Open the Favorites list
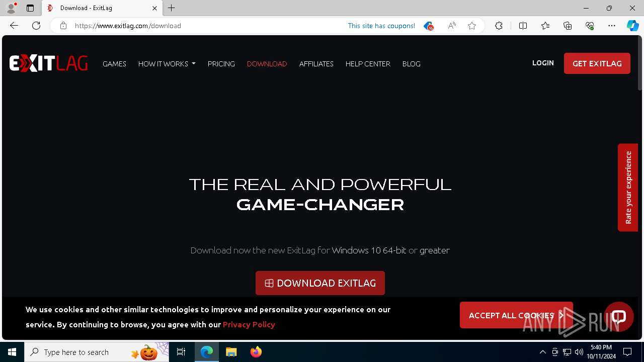The width and height of the screenshot is (644, 362). [x=545, y=26]
